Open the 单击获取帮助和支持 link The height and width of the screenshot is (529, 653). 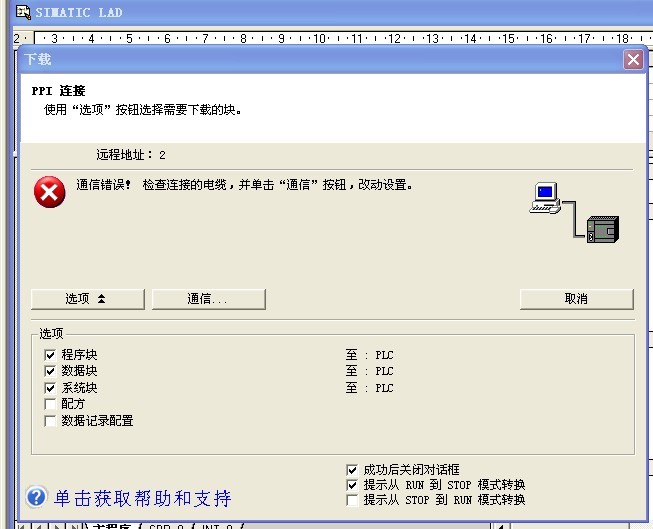tap(142, 498)
